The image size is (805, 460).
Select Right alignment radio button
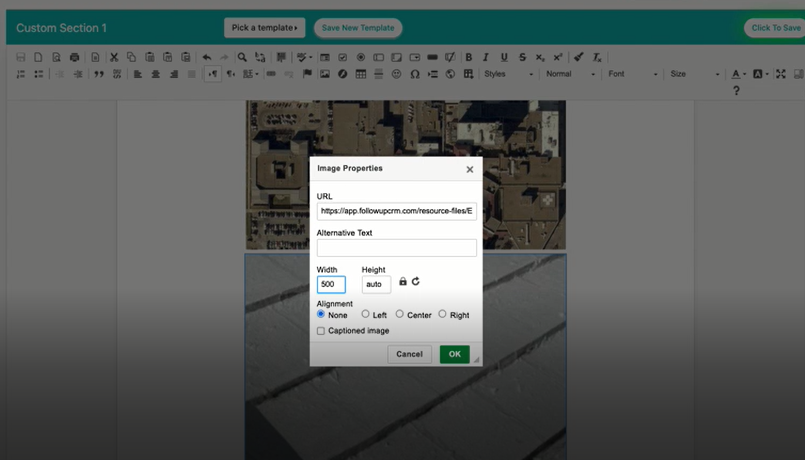(442, 314)
